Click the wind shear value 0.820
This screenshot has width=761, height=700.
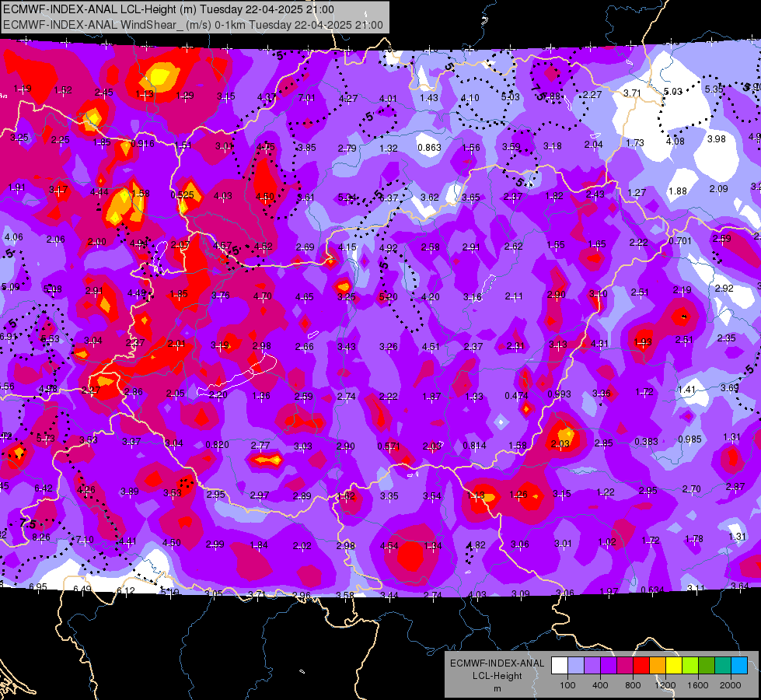pos(217,444)
